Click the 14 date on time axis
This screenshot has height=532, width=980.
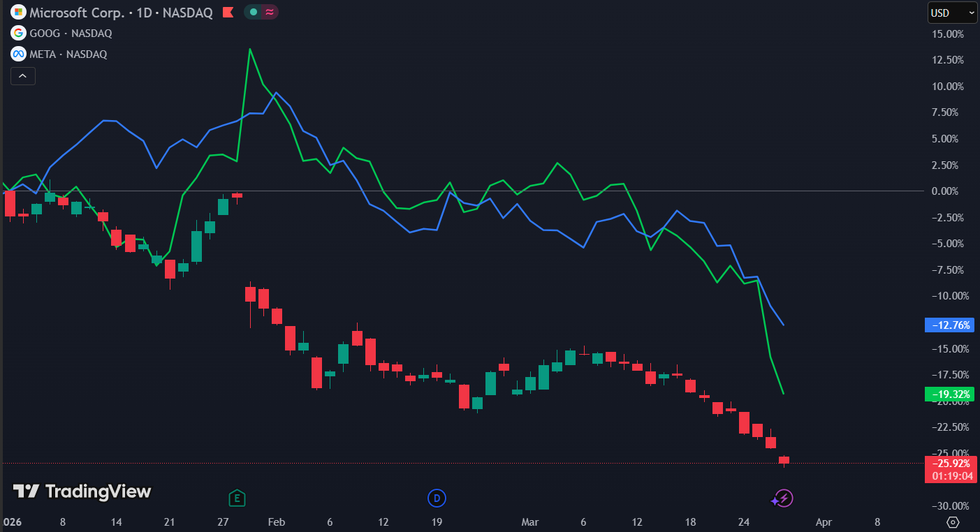(x=117, y=522)
